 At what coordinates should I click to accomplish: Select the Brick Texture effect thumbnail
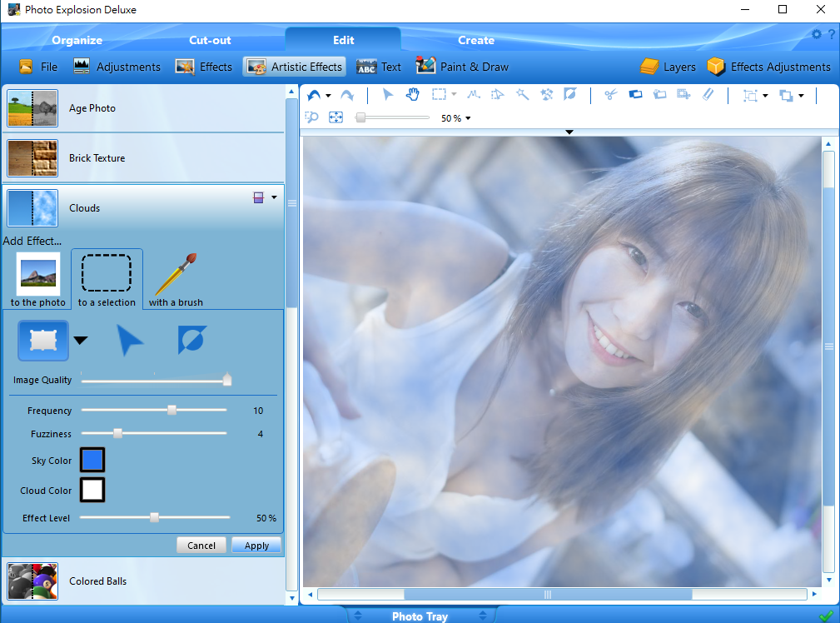pos(32,157)
